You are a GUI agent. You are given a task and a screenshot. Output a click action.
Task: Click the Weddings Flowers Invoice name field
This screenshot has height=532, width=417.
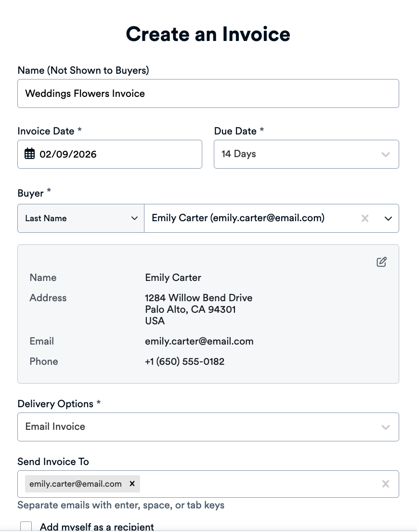(208, 93)
